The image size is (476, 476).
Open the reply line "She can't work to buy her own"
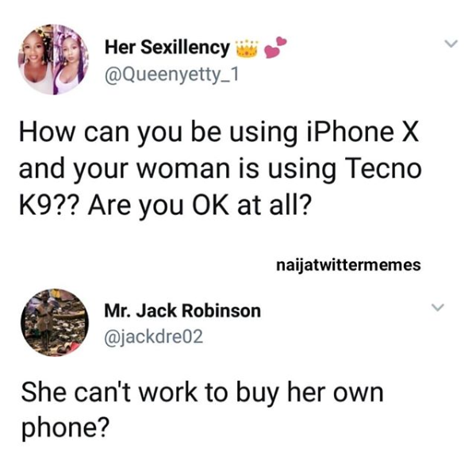[x=202, y=393]
